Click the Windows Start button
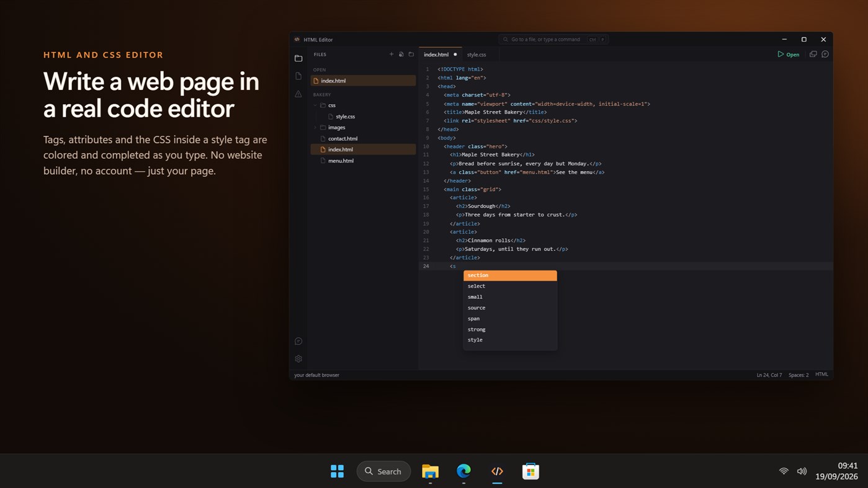The width and height of the screenshot is (868, 488). [338, 471]
